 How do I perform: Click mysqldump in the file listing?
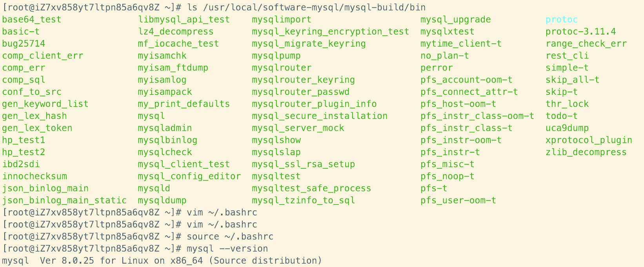(162, 200)
